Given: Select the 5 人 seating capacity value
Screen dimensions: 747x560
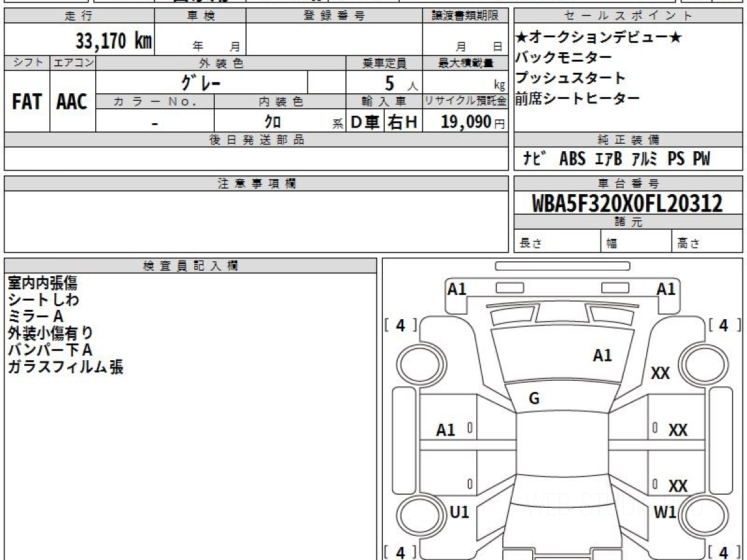Looking at the screenshot, I should pos(402,83).
